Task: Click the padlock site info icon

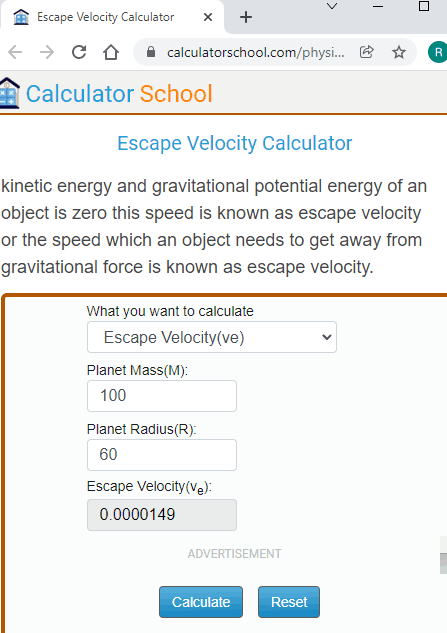Action: (151, 52)
